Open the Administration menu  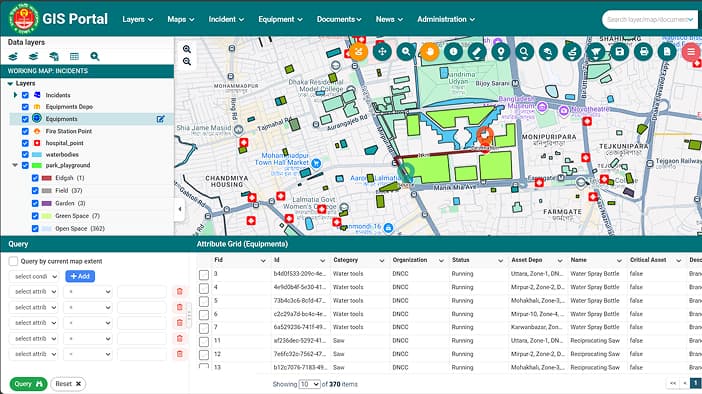(446, 19)
